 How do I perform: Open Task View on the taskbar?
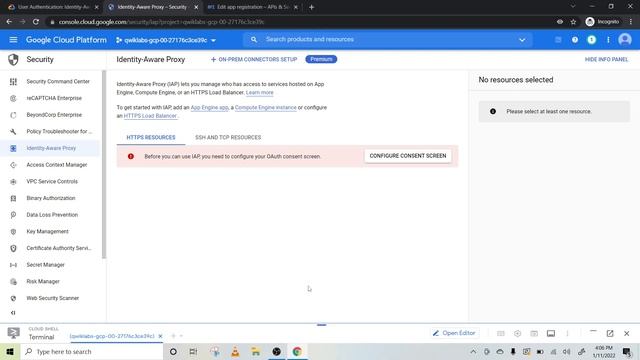(193, 351)
